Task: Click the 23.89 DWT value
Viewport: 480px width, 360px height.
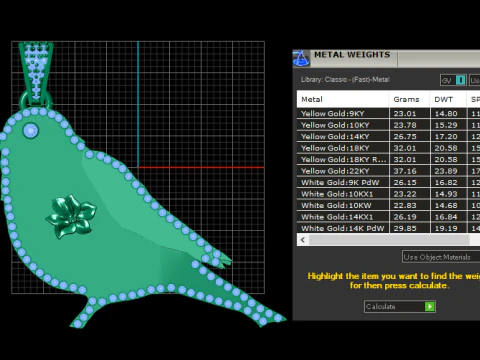Action: coord(446,171)
